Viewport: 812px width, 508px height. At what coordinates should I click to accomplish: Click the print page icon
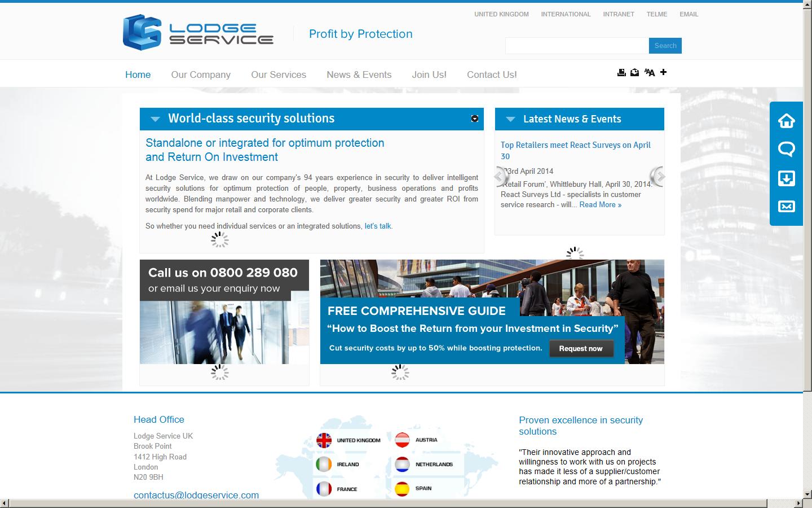621,72
